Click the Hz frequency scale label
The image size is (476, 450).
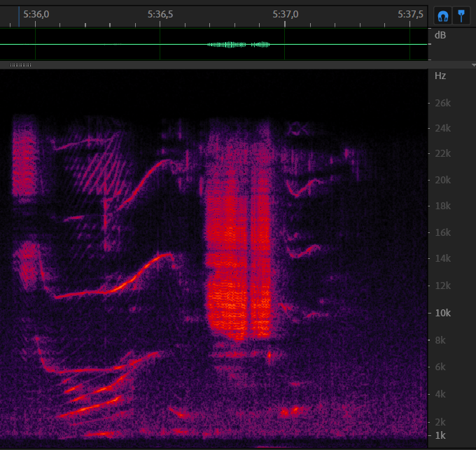tap(440, 76)
